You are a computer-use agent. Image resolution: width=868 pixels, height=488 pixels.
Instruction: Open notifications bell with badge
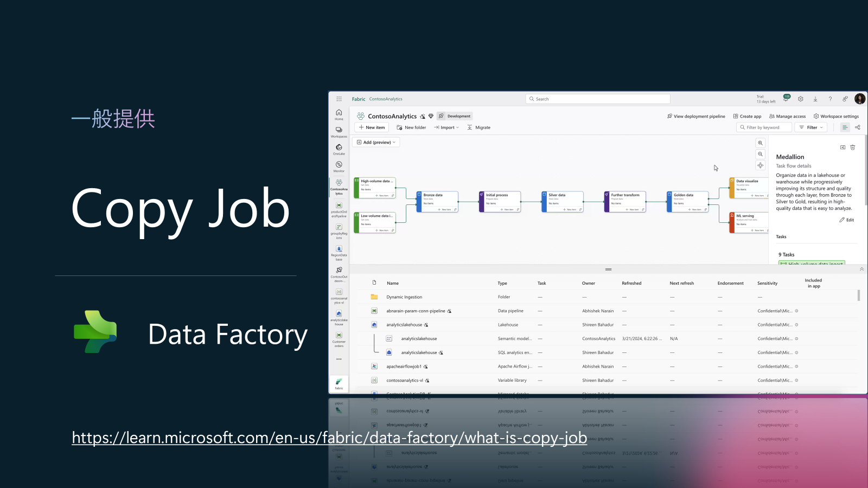click(786, 98)
